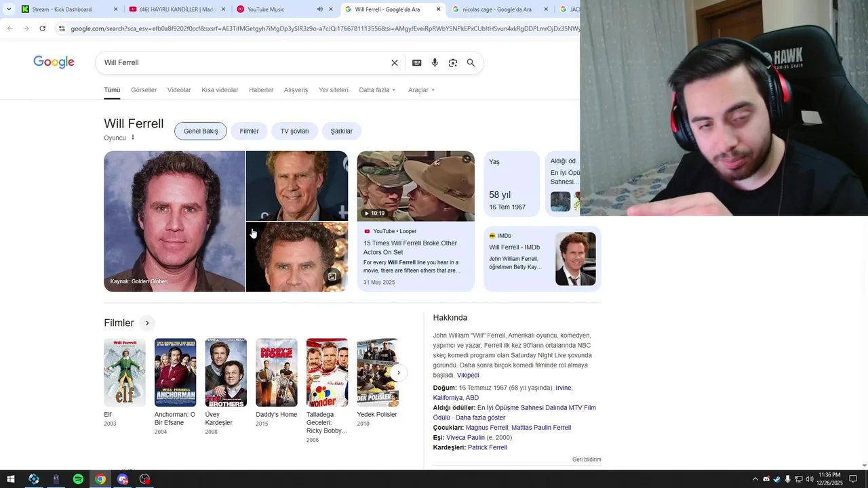This screenshot has width=868, height=488.
Task: Select the Şarkılar chip
Action: (x=342, y=131)
